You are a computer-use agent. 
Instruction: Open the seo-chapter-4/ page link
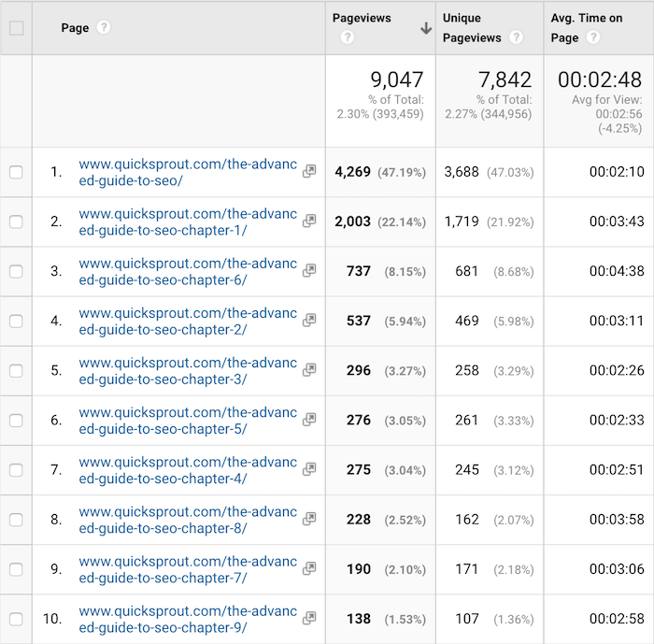pyautogui.click(x=188, y=470)
